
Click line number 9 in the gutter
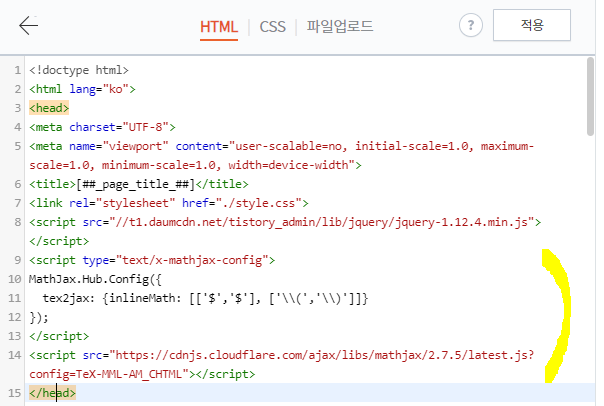[x=17, y=260]
